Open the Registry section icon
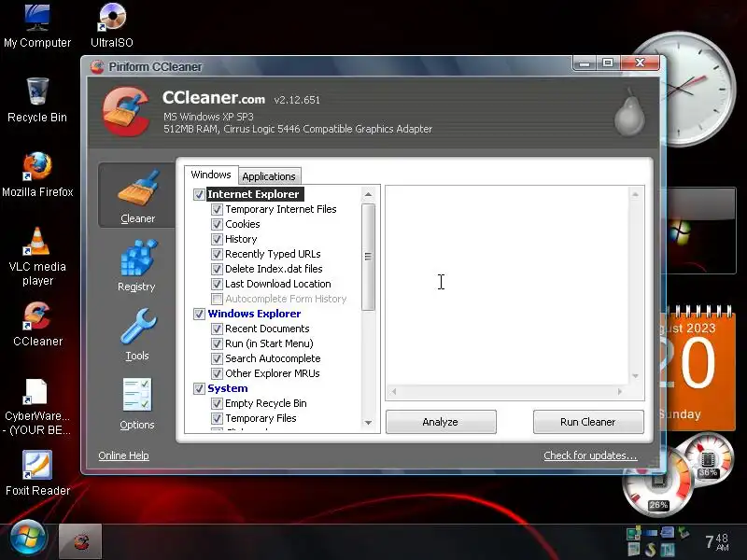This screenshot has height=560, width=747. coord(138,258)
